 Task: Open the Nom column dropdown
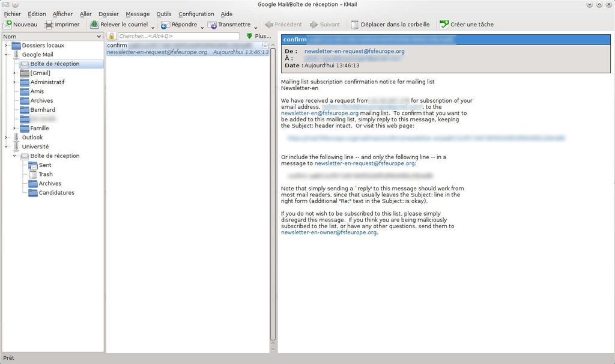[99, 36]
